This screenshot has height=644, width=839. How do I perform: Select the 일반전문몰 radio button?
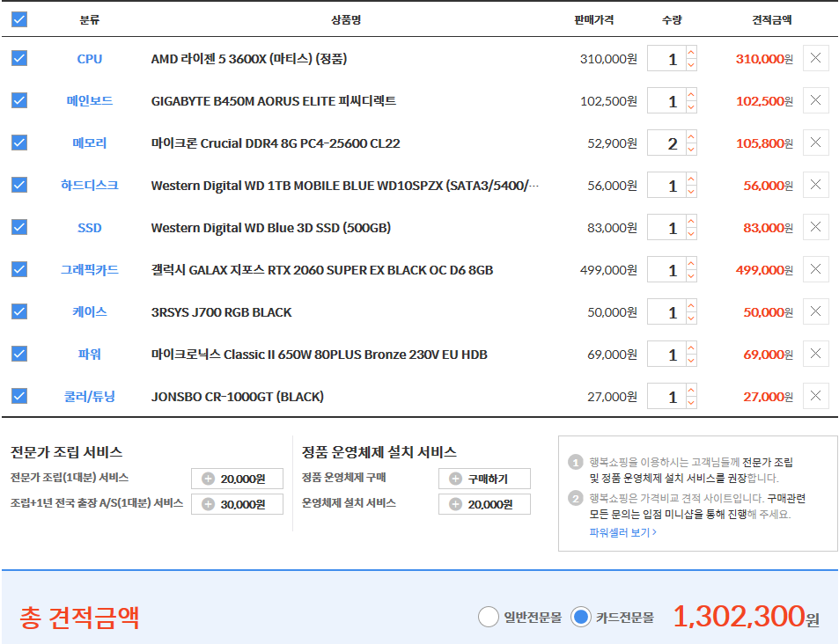(x=489, y=617)
